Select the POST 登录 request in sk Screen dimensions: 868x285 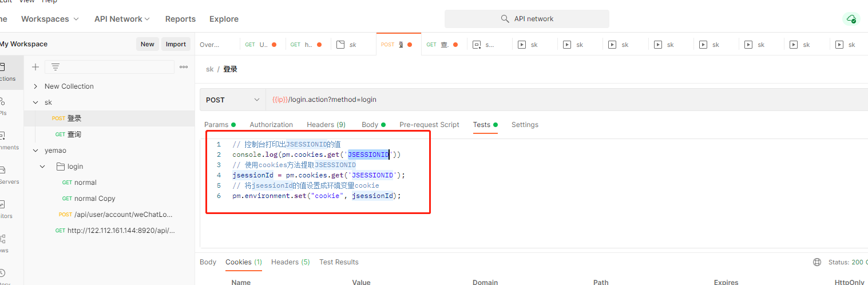(x=109, y=118)
